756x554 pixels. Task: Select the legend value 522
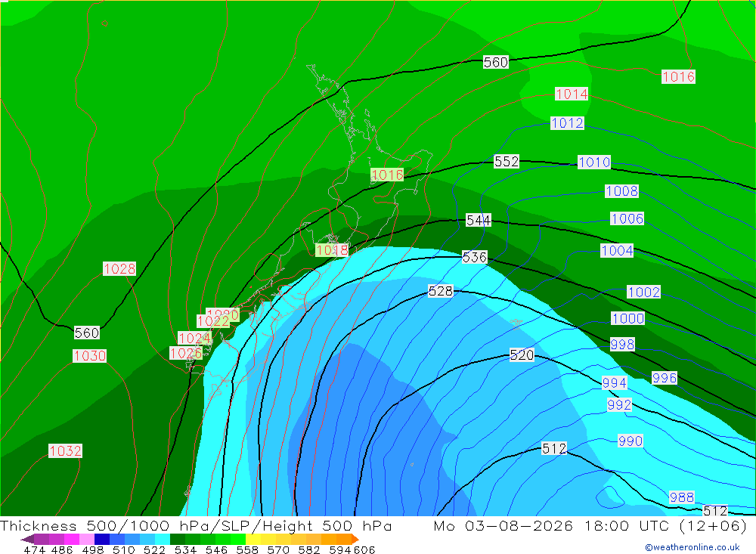(154, 549)
